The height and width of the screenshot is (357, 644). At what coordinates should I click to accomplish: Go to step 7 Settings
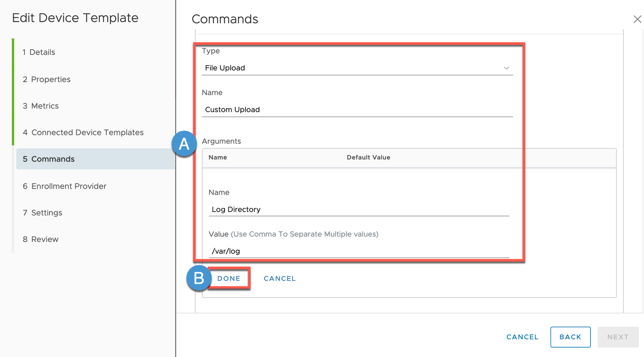point(42,213)
